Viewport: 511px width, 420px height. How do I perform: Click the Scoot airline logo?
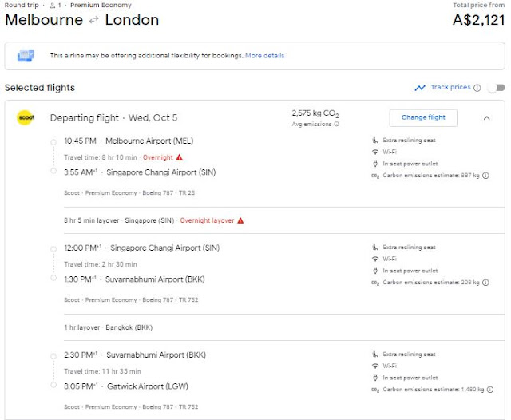click(x=25, y=118)
